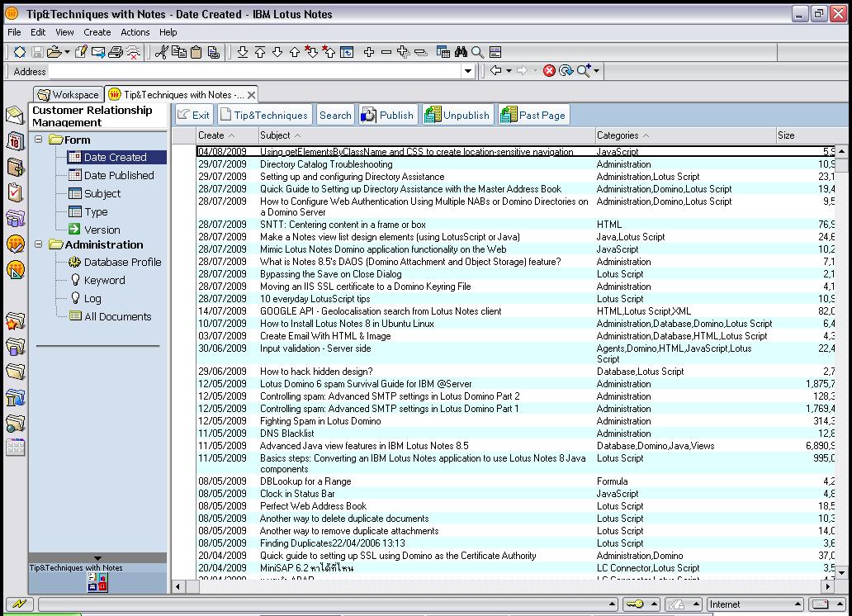The image size is (852, 616).
Task: Click the red Stop icon
Action: 549,71
